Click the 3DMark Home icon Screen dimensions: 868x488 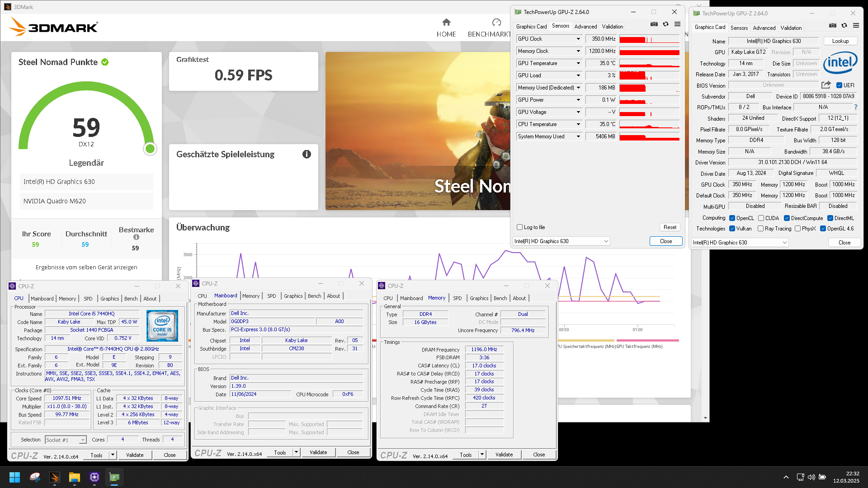click(446, 22)
